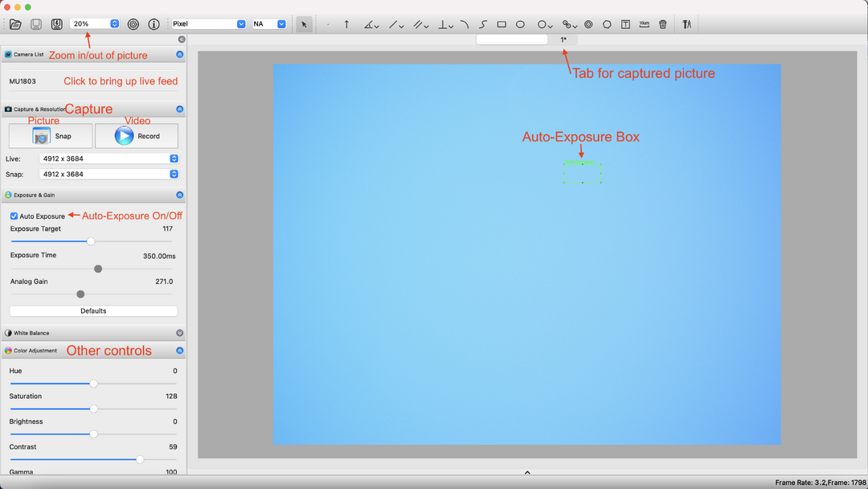Collapse the Exposure & Gain panel
Viewport: 868px width, 489px height.
pyautogui.click(x=179, y=195)
